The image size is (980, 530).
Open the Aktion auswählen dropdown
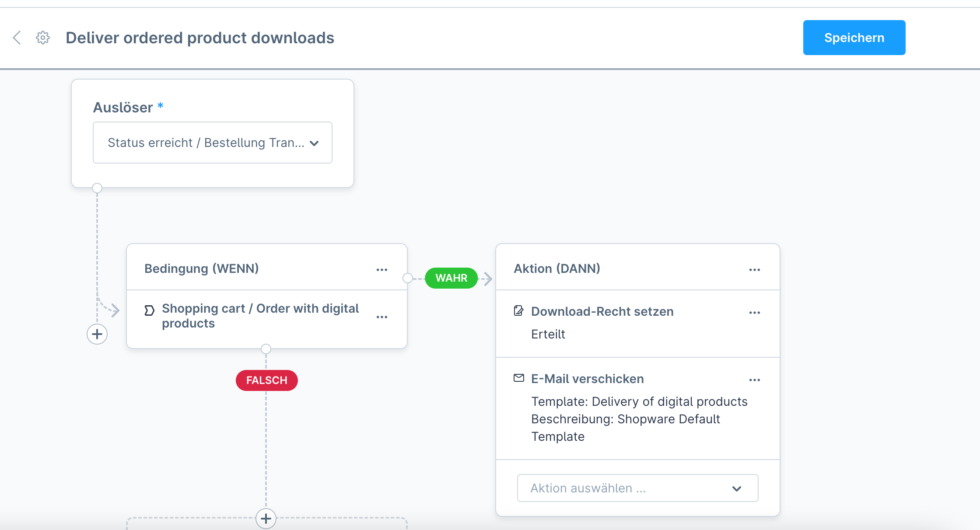pyautogui.click(x=638, y=488)
